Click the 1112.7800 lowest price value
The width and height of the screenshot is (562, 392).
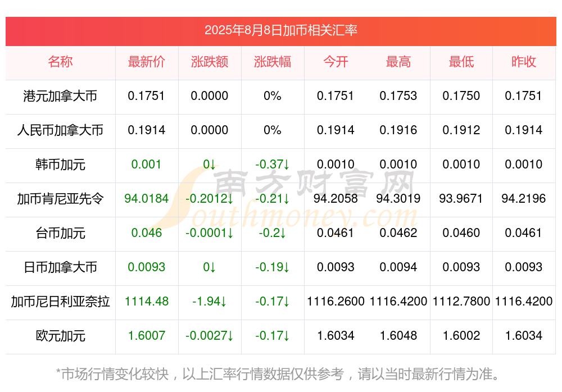pos(461,301)
